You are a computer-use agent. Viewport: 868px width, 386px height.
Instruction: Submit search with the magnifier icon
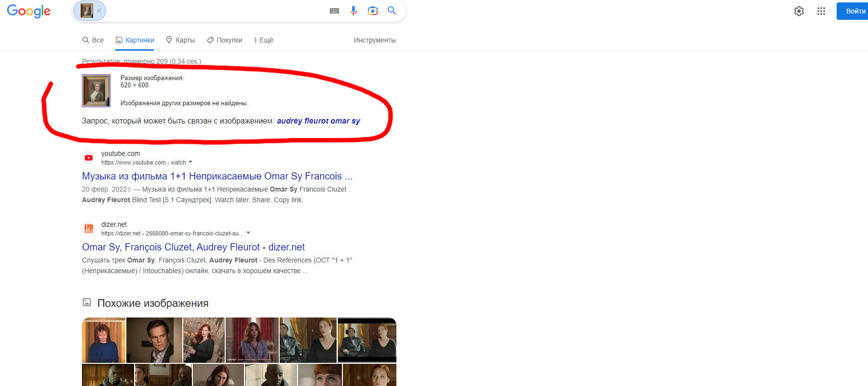(x=392, y=11)
